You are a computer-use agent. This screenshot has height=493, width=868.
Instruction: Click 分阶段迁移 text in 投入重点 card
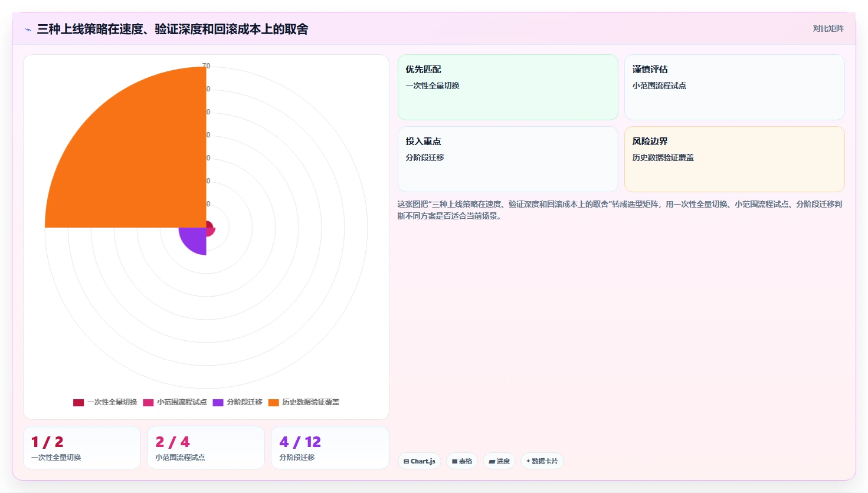click(425, 157)
